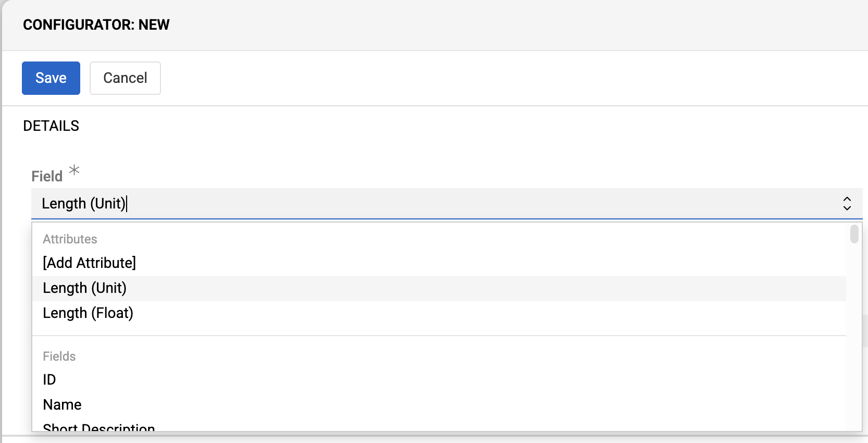Choose Length (Unit) attribute option
868x443 pixels.
[x=85, y=288]
